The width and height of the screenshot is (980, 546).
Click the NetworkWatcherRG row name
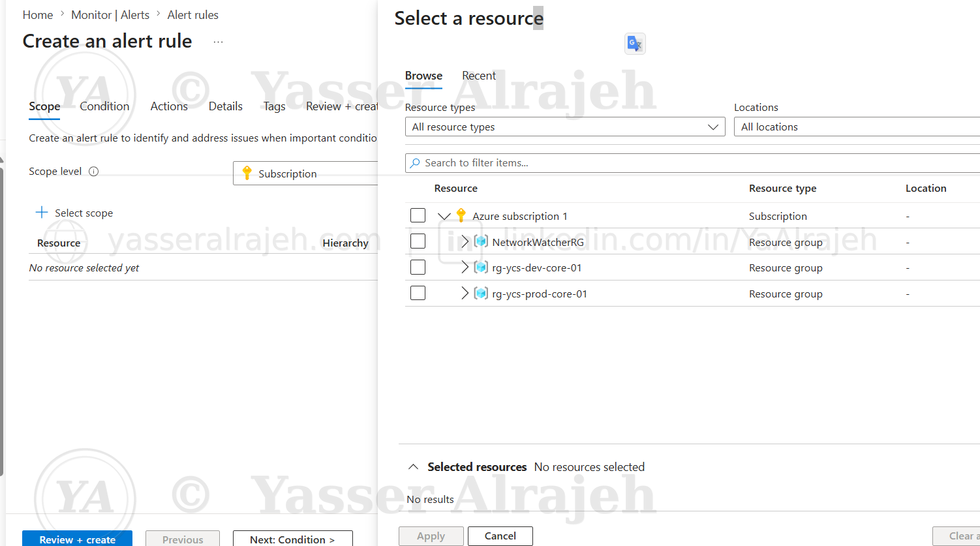[x=538, y=243]
